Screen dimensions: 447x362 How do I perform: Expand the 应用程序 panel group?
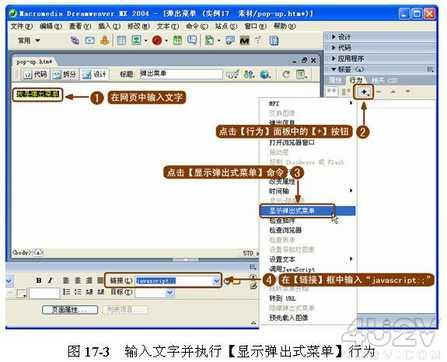tap(347, 58)
